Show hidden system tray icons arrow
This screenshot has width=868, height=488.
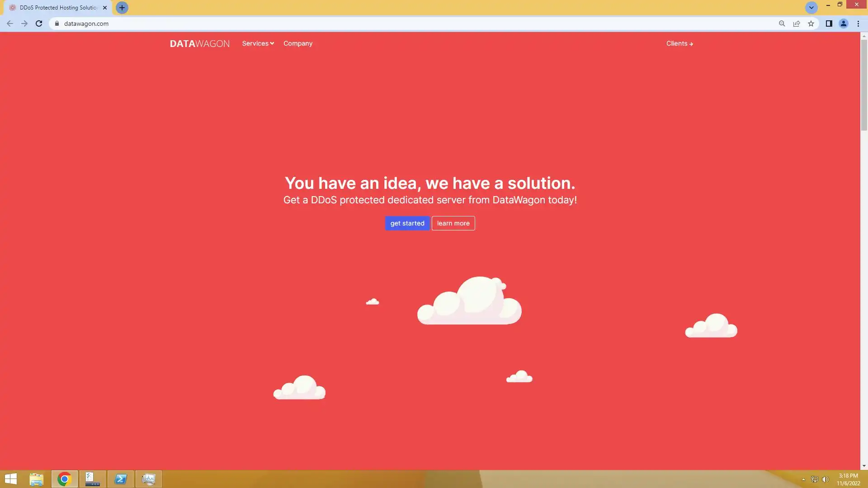803,479
